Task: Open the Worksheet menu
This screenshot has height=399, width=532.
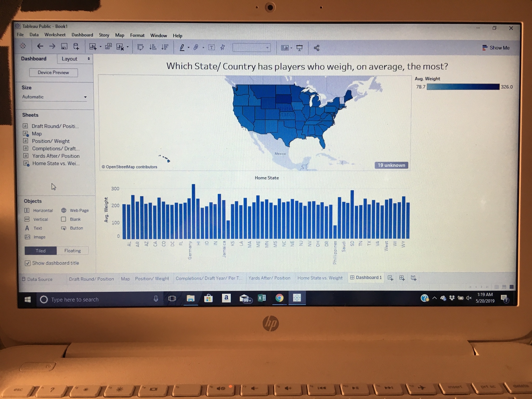Action: tap(55, 35)
